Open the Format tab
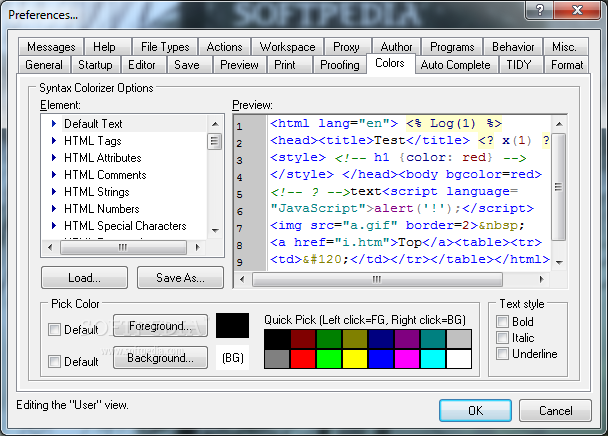Image resolution: width=608 pixels, height=436 pixels. pos(567,65)
